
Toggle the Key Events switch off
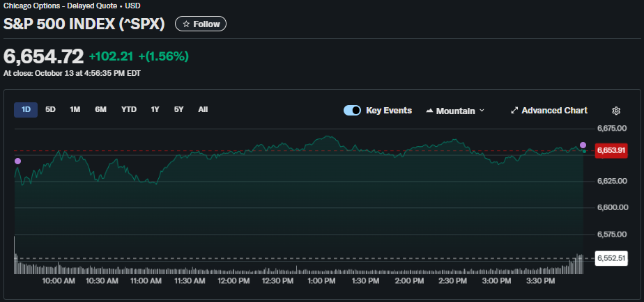(352, 111)
